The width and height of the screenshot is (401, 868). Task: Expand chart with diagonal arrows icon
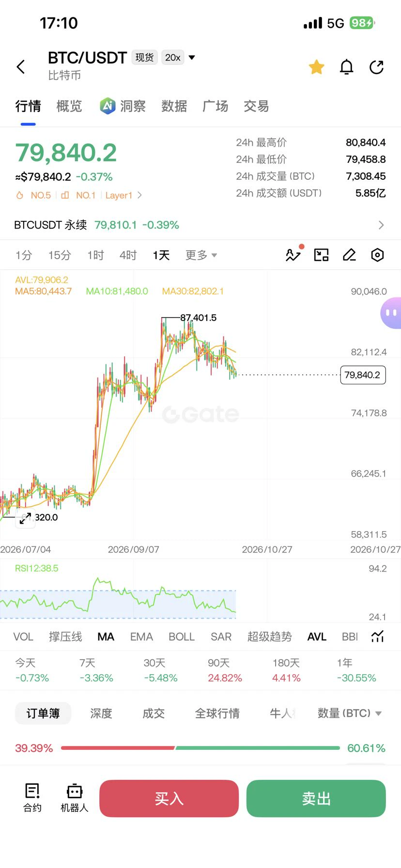click(x=25, y=518)
